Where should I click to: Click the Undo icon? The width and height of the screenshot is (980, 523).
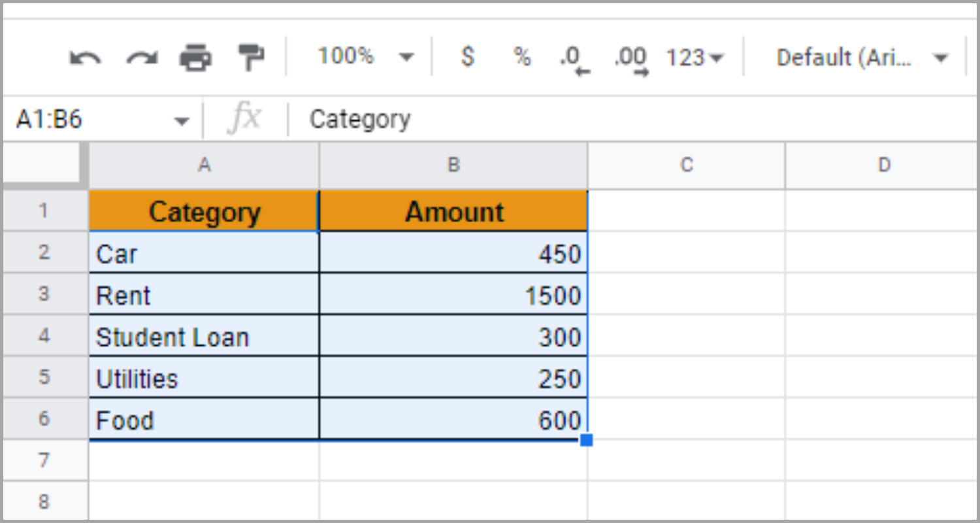84,57
